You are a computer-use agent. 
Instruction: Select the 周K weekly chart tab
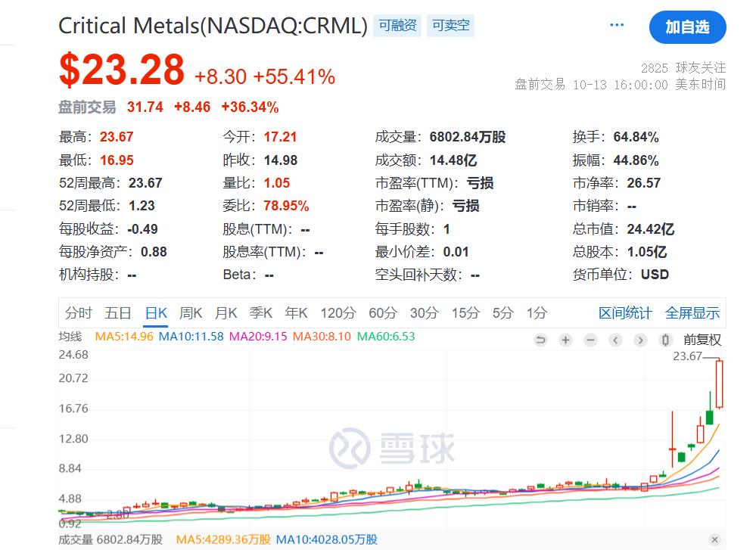(x=191, y=313)
